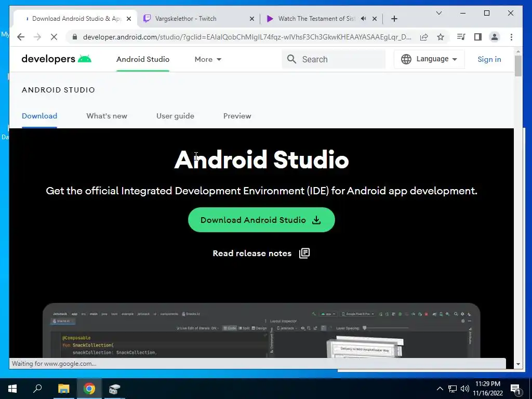Open the notification center icon
Viewport: 532px width, 399px height.
tap(515, 389)
